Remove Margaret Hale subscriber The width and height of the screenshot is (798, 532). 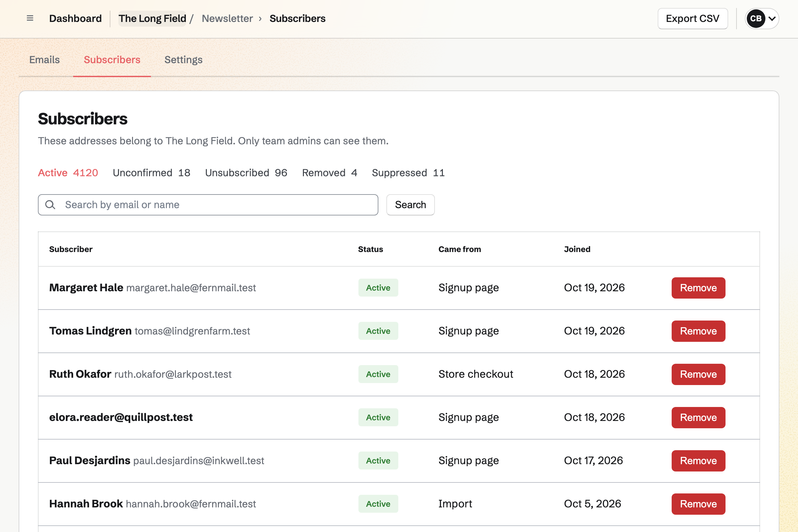click(x=698, y=288)
